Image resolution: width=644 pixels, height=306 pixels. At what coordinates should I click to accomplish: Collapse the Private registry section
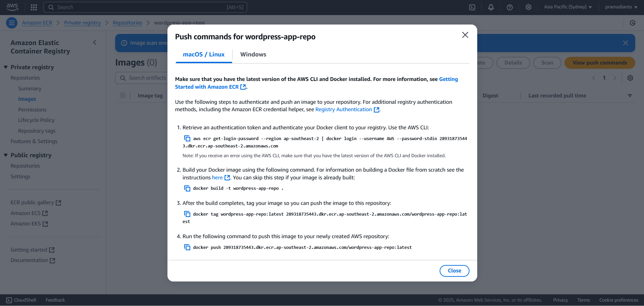pos(6,67)
